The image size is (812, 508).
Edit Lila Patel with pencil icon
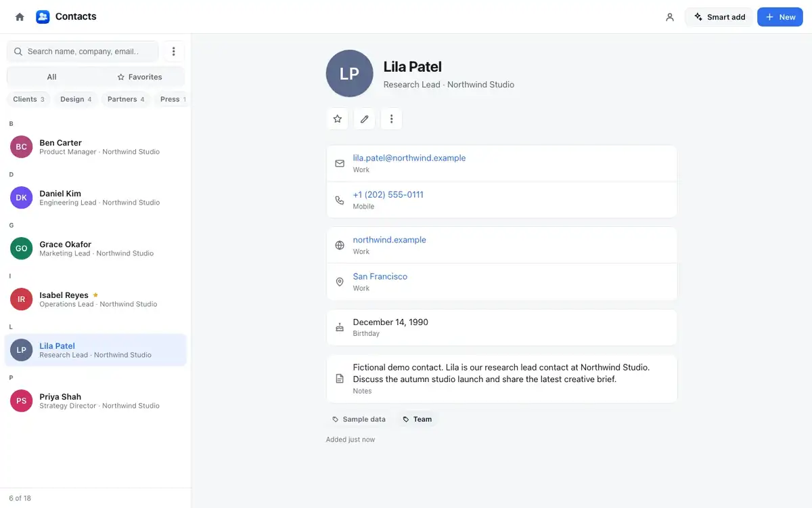point(365,119)
